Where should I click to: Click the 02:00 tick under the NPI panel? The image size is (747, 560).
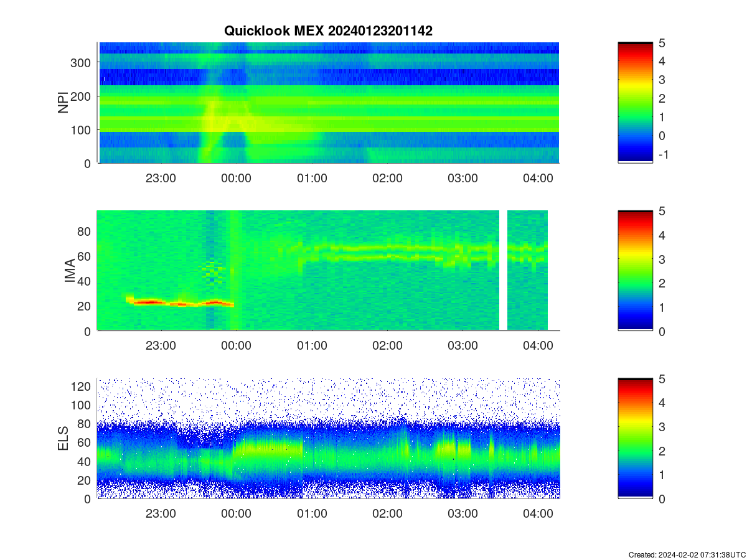tap(387, 178)
